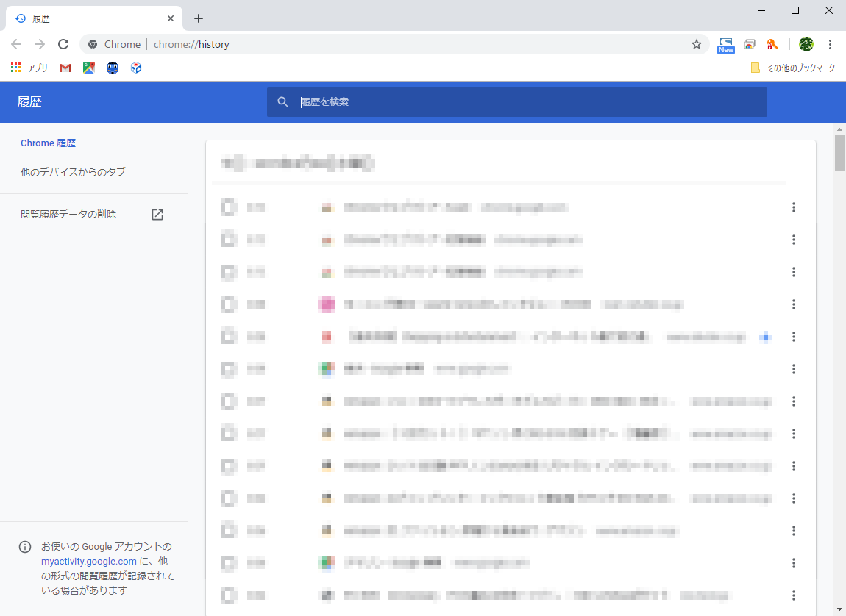Open the browser three-dot settings menu

(831, 44)
